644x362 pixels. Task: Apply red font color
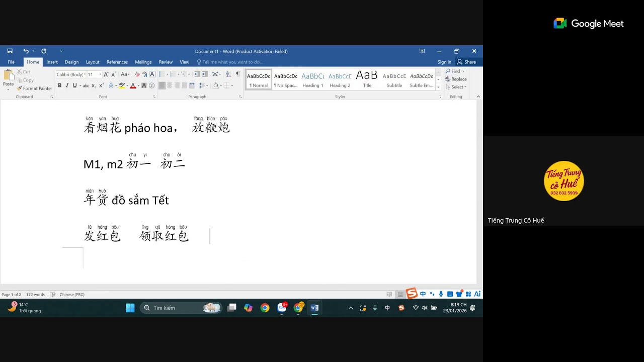[x=133, y=85]
